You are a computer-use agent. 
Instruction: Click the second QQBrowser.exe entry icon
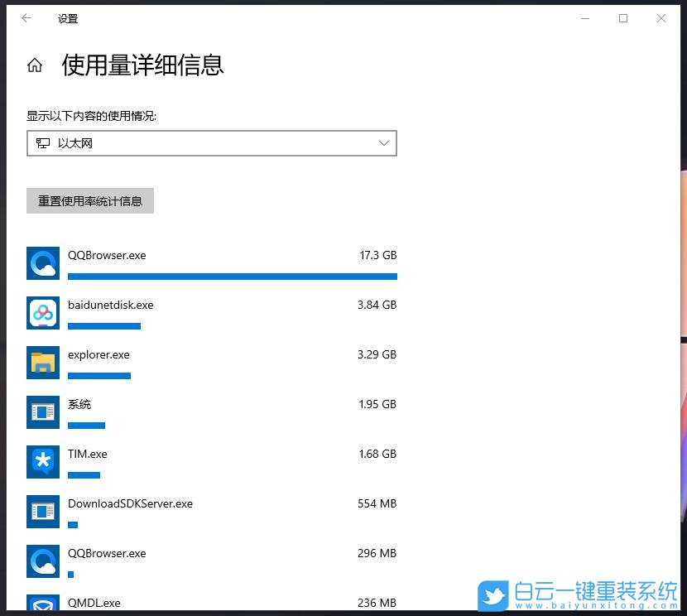pyautogui.click(x=43, y=561)
